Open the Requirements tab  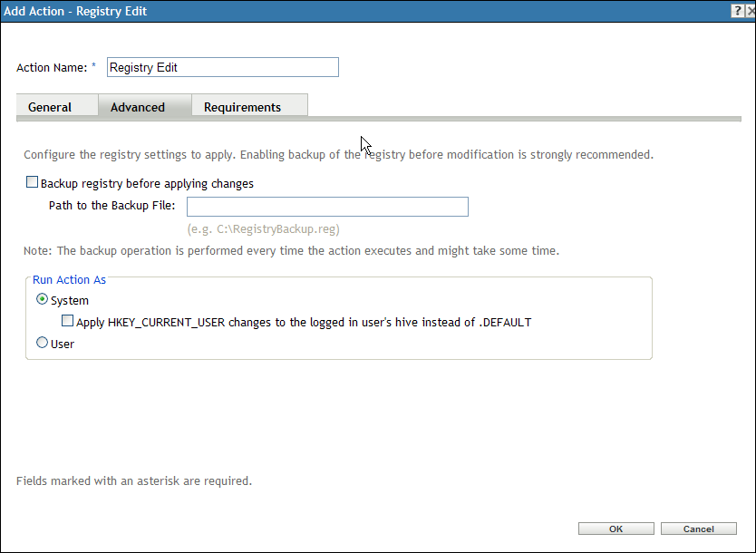click(249, 106)
